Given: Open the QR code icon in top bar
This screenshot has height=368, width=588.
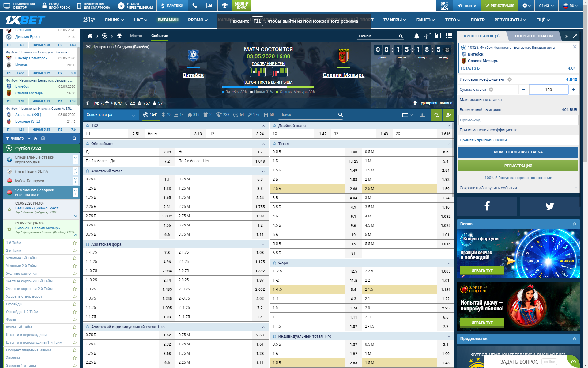Looking at the screenshot, I should point(444,6).
